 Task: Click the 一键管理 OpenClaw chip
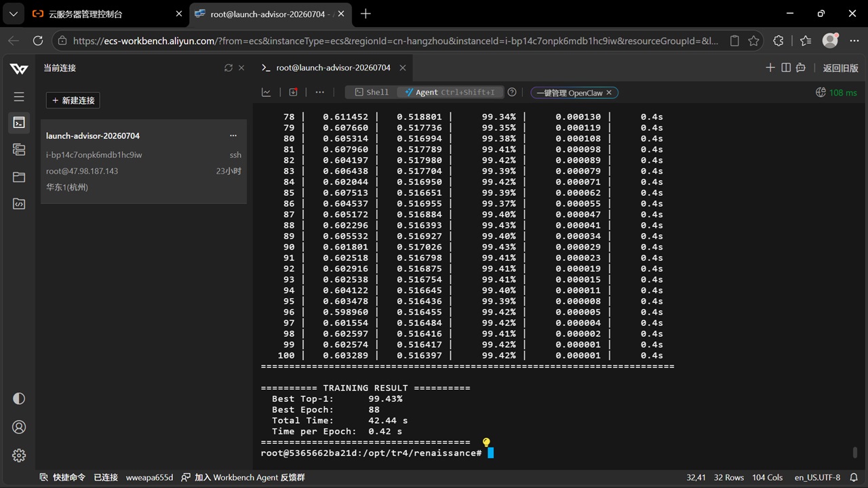point(570,93)
